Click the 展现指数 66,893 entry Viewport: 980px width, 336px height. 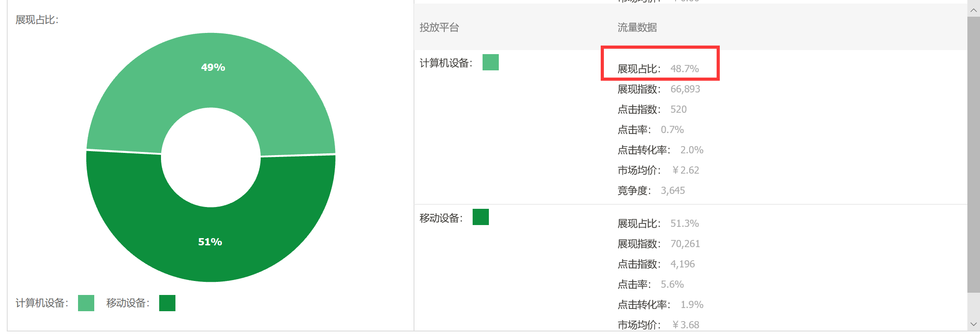659,89
